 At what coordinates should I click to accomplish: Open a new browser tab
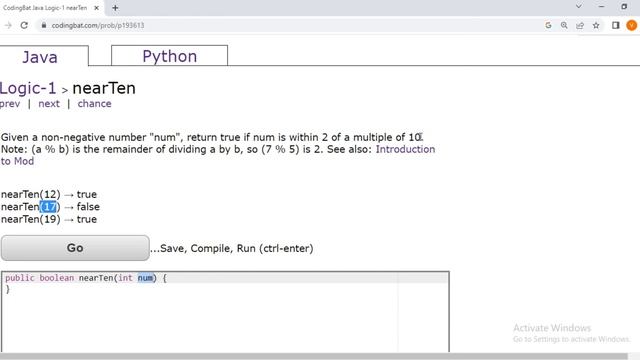click(x=115, y=8)
